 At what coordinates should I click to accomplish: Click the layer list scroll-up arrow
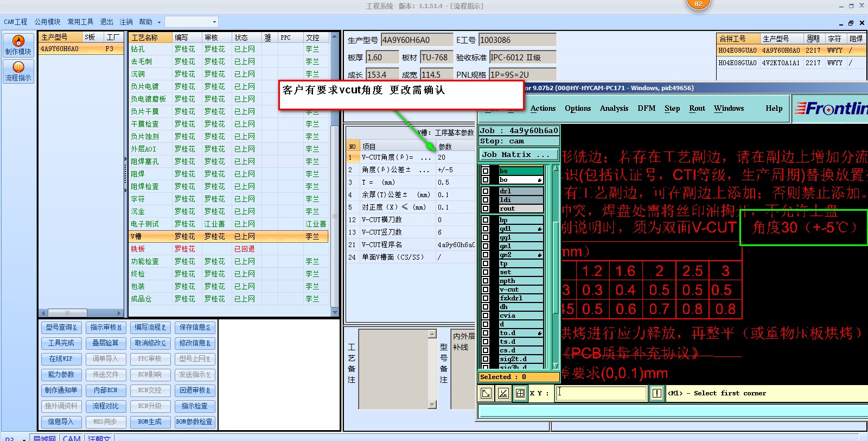(x=556, y=169)
